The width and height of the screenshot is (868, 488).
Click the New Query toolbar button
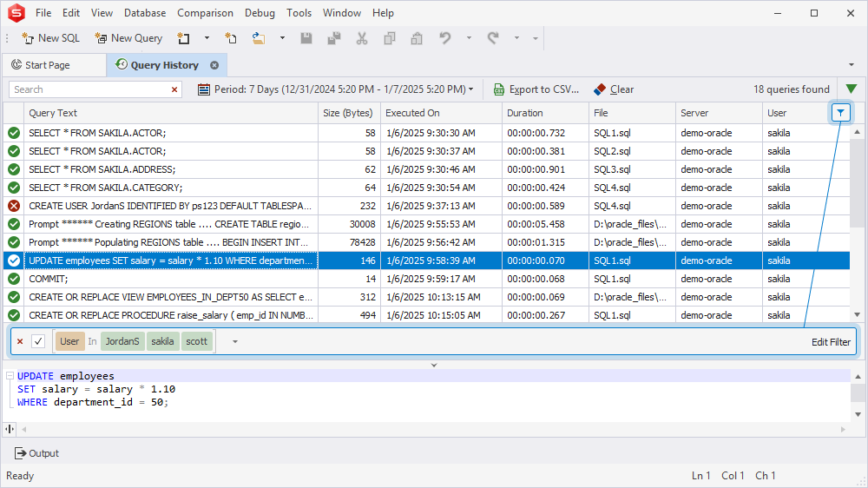128,38
